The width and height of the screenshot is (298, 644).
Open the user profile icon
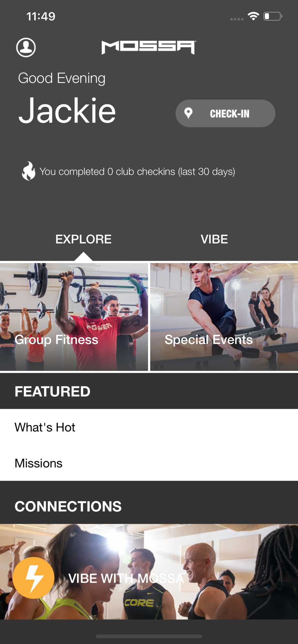[x=26, y=47]
